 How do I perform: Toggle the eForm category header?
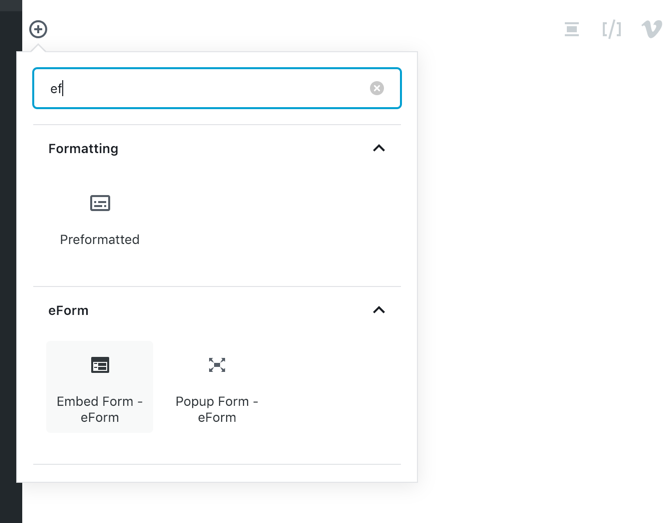[x=217, y=310]
